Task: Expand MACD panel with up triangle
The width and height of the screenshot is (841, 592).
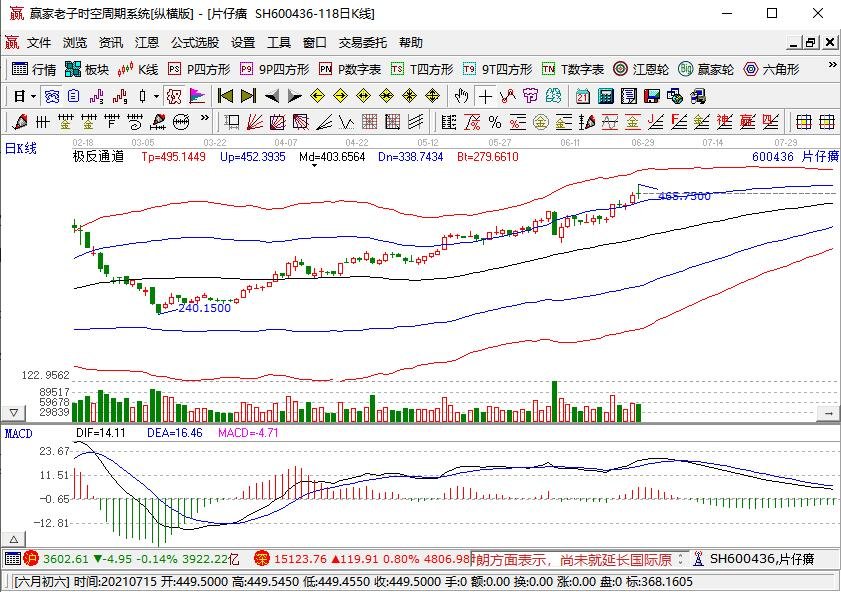Action: tap(14, 539)
